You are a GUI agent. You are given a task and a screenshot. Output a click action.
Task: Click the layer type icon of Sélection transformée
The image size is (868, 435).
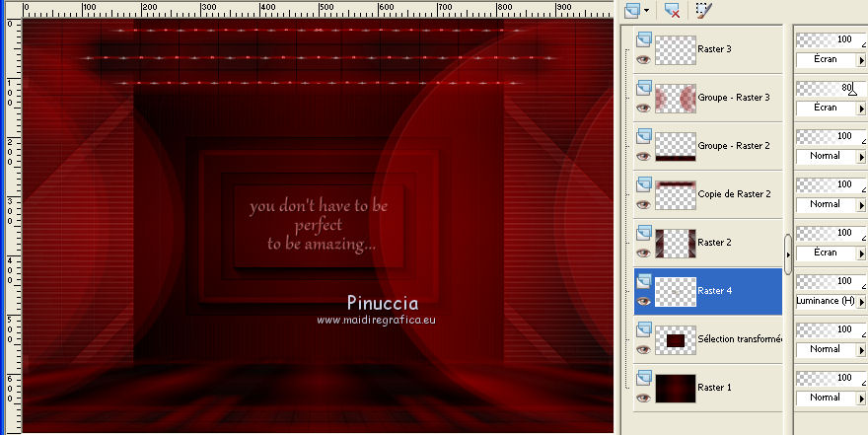tap(643, 329)
